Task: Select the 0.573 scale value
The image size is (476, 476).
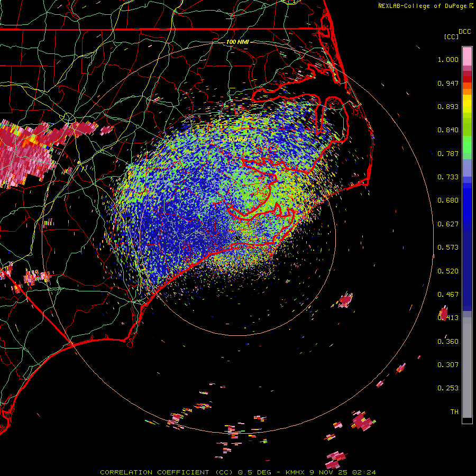Action: click(x=448, y=248)
